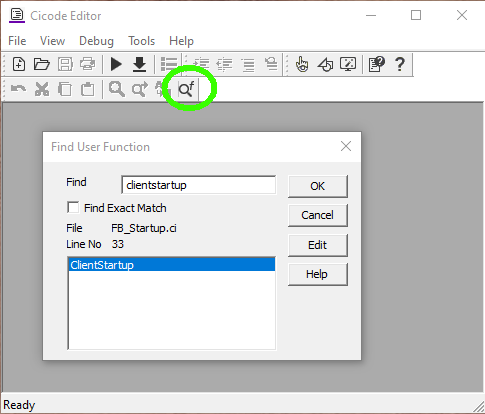485x414 pixels.
Task: Open a file using folder icon
Action: click(42, 64)
